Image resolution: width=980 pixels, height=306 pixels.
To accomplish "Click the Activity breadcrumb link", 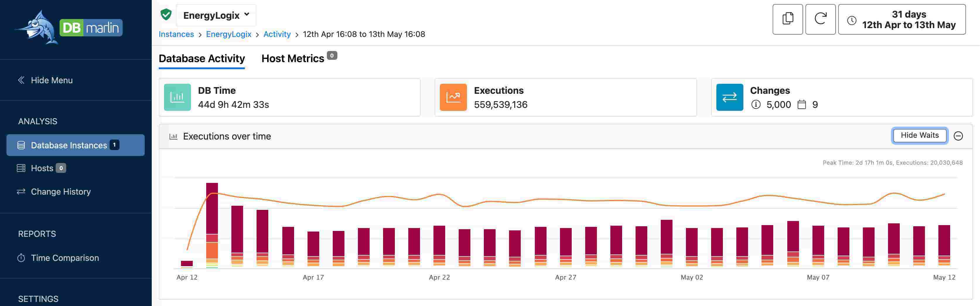I will [x=276, y=34].
